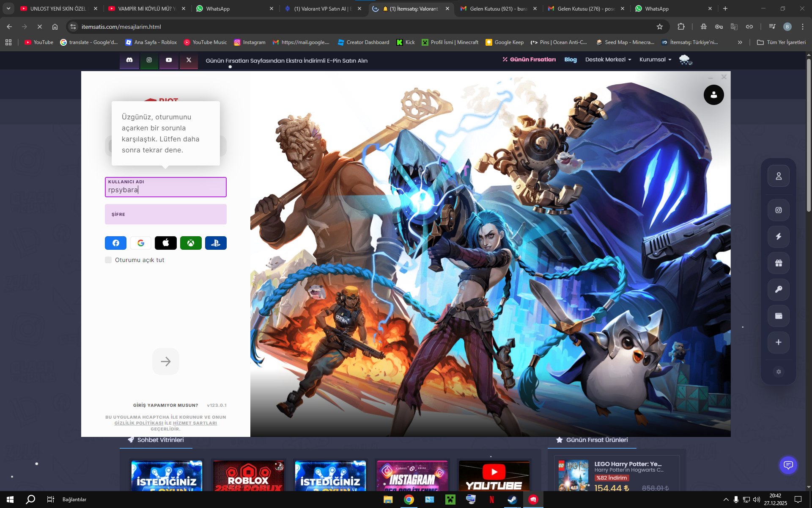Select the 'Sohbet Vitrinleri' section tab
This screenshot has width=812, height=508.
point(156,440)
